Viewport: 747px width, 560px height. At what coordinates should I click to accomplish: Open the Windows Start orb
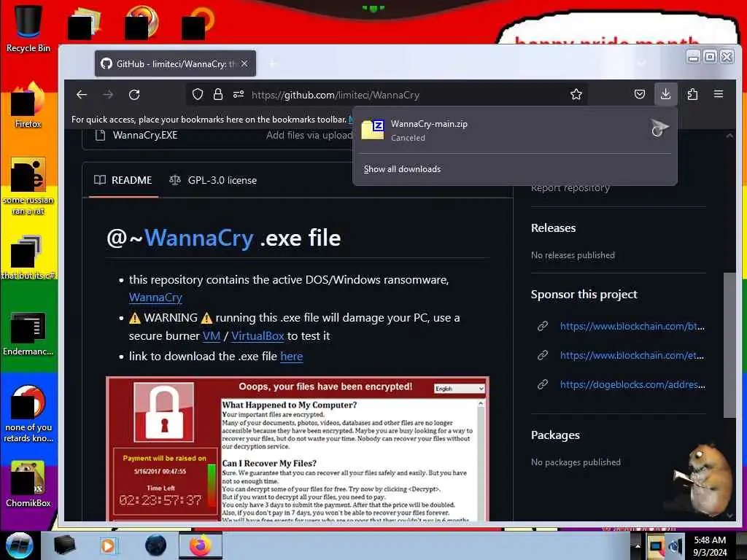tap(20, 545)
